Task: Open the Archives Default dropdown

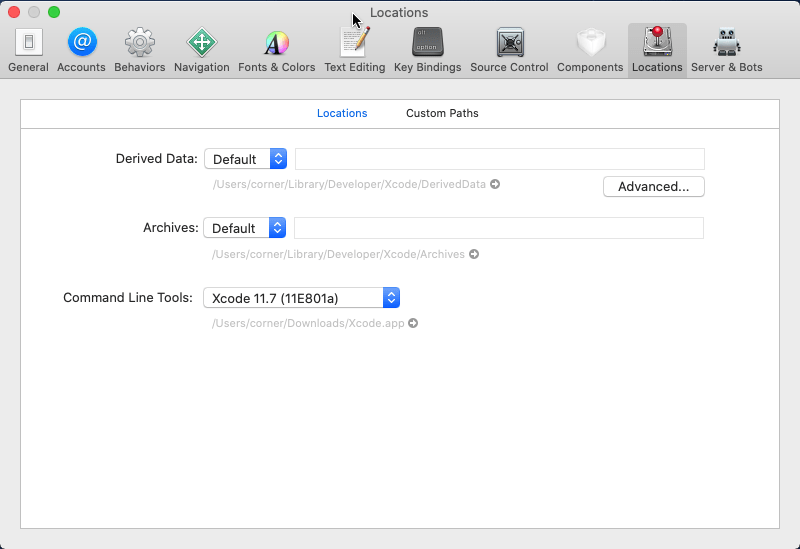Action: pyautogui.click(x=244, y=228)
